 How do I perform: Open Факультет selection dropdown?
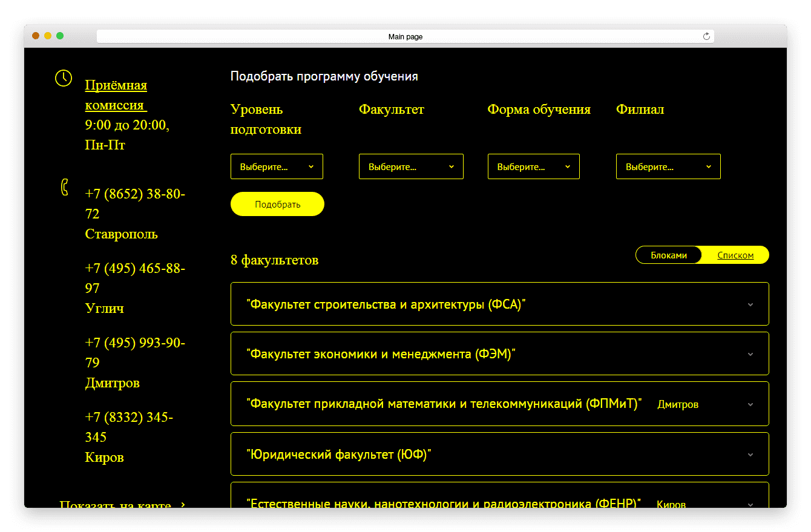tap(411, 166)
